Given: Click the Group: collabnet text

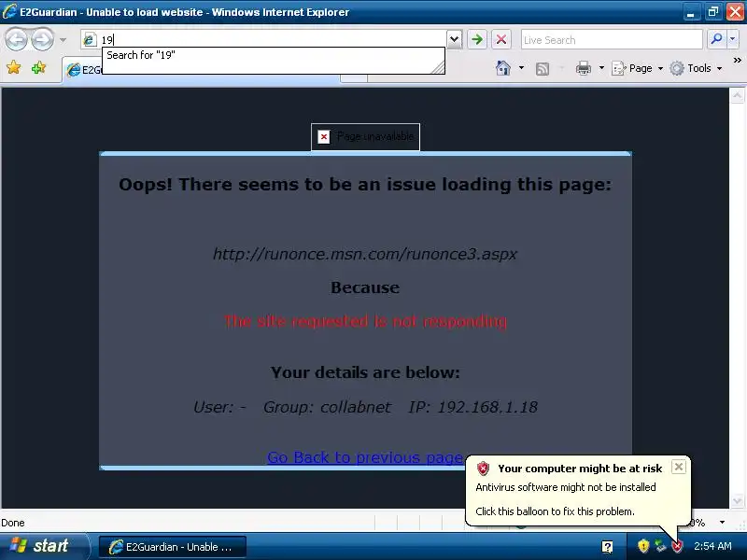Looking at the screenshot, I should pyautogui.click(x=328, y=407).
